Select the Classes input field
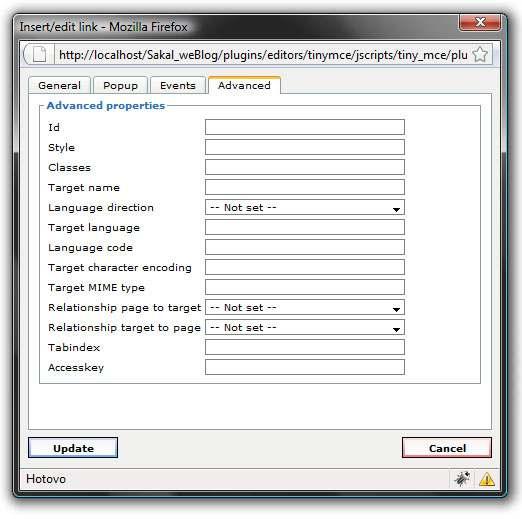522x519 pixels. pos(305,167)
